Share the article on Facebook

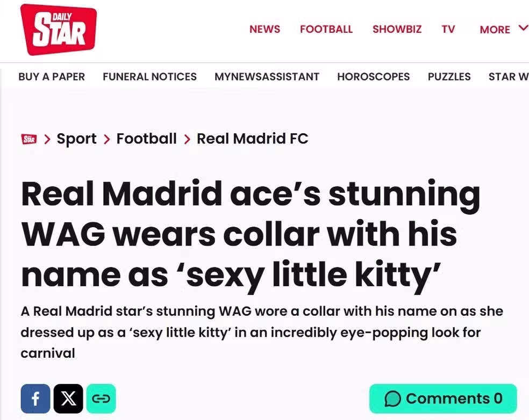tap(35, 399)
